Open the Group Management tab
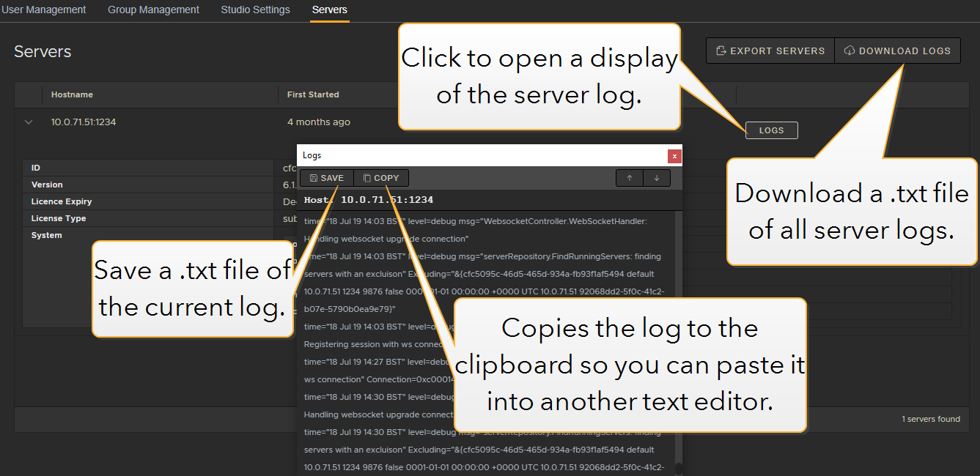The width and height of the screenshot is (980, 476). tap(153, 10)
